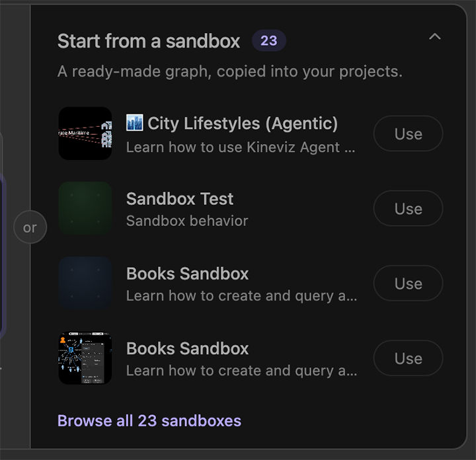Use the Sandbox Test sandbox
Screen dimensions: 476x460
pyautogui.click(x=409, y=208)
